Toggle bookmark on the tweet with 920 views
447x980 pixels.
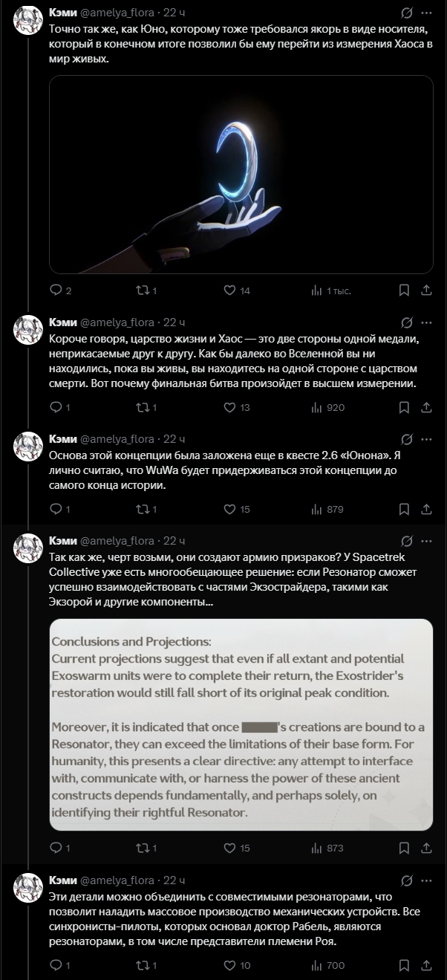[405, 407]
